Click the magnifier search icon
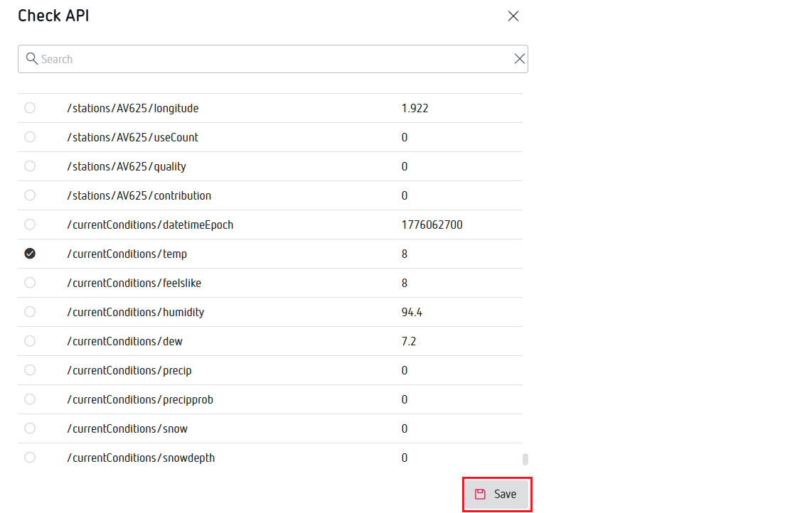This screenshot has width=812, height=513. coord(31,59)
